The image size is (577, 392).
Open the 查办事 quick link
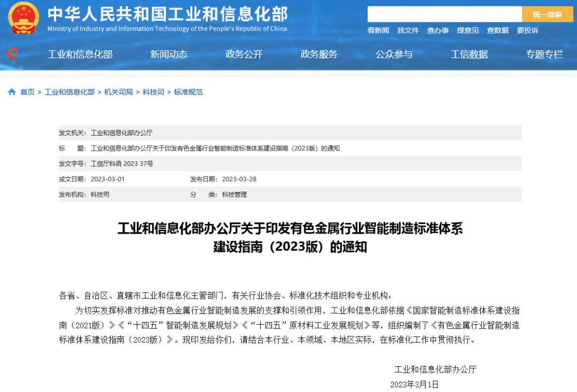(438, 30)
